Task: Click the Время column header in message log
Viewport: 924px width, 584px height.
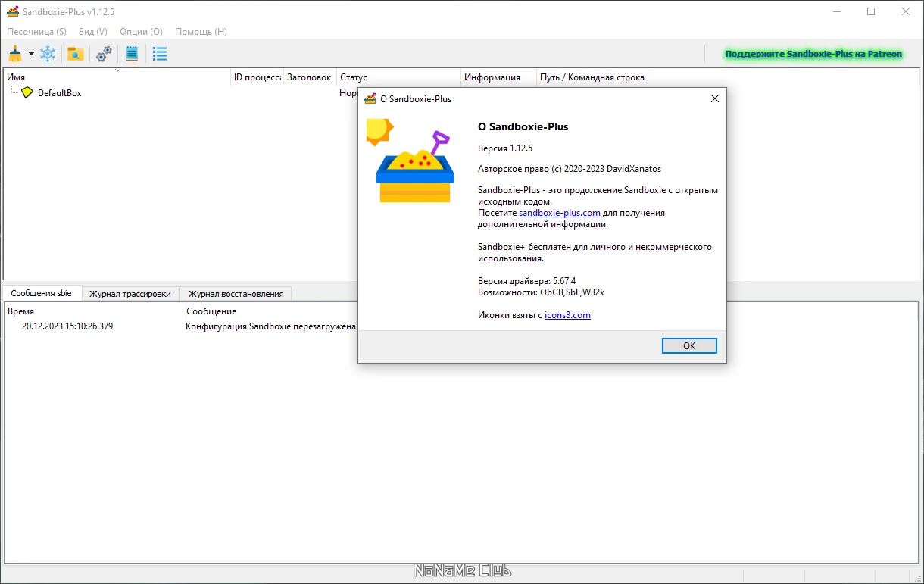Action: click(x=93, y=311)
